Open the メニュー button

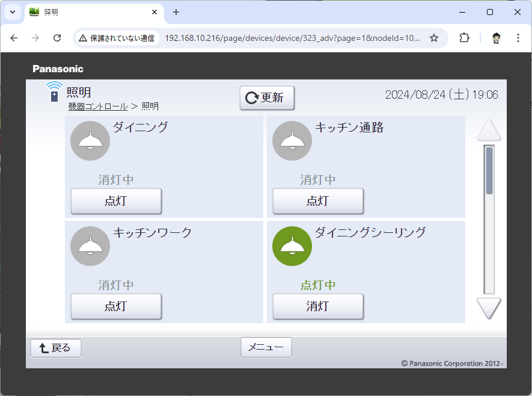click(x=266, y=347)
